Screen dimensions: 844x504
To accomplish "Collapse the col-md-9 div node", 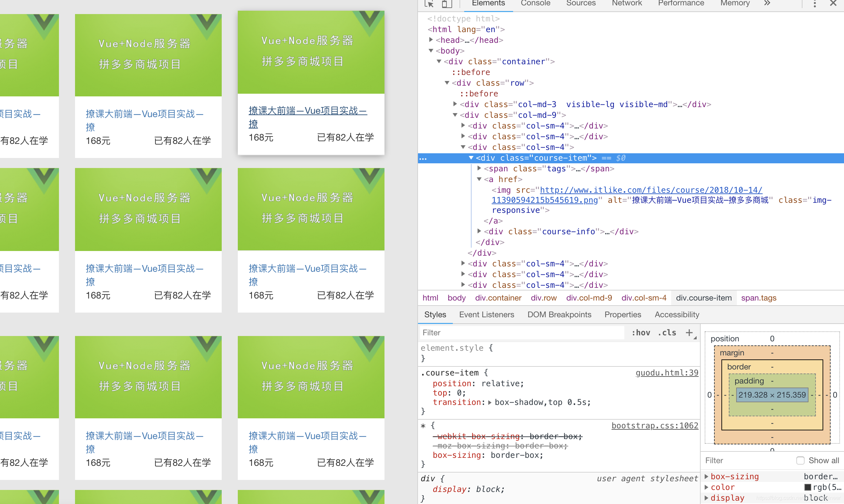I will tap(455, 115).
